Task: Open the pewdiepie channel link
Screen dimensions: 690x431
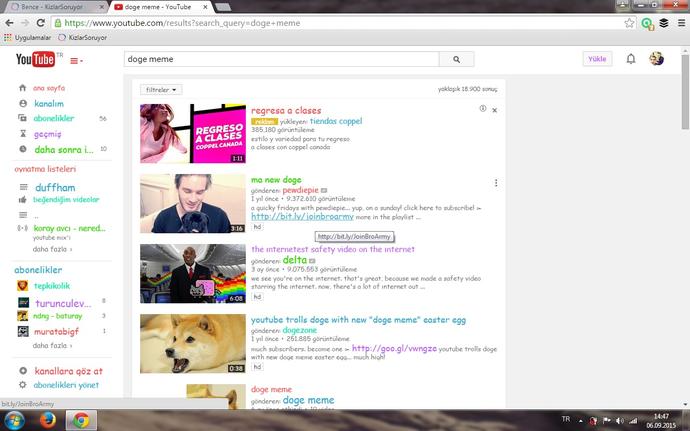Action: point(301,190)
